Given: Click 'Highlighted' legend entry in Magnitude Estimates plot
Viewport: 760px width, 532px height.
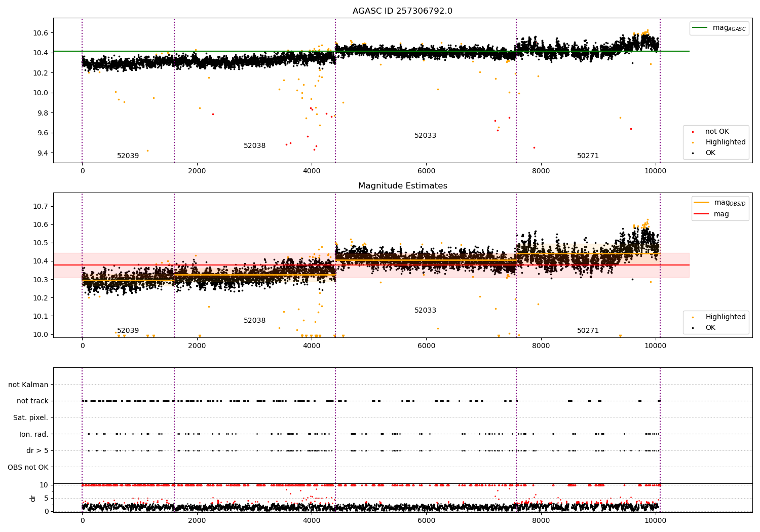Looking at the screenshot, I should 725,317.
